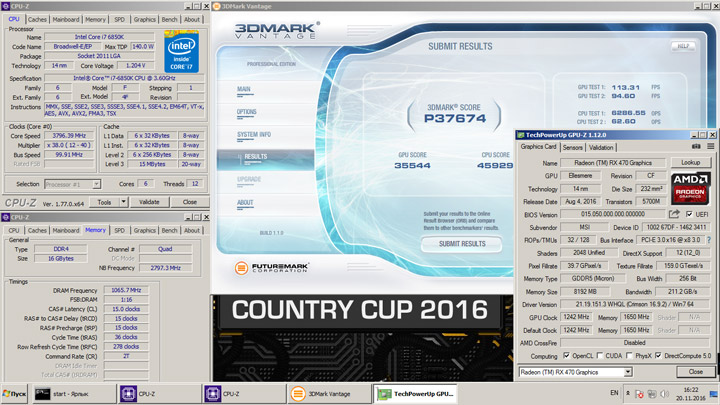Click the Intel Core i7 logo in CPU-Z

point(181,51)
